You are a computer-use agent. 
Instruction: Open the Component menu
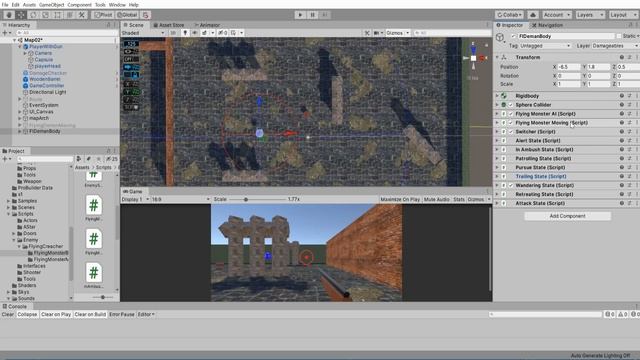[79, 5]
